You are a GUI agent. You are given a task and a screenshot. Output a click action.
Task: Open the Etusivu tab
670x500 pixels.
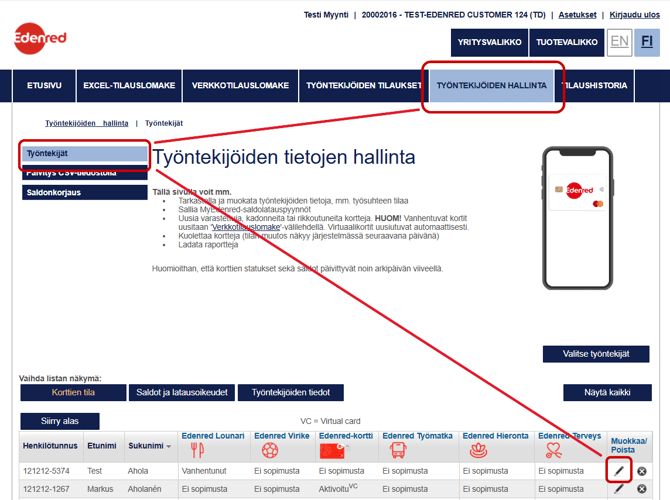coord(44,86)
